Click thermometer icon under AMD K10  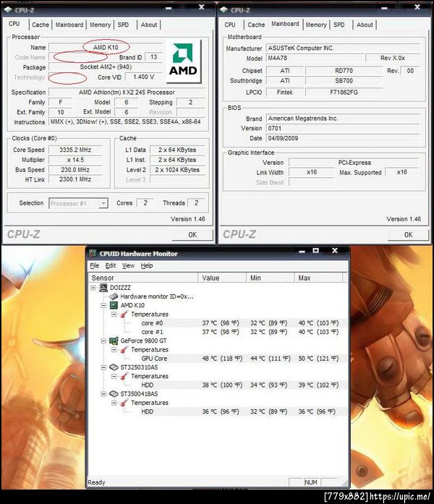(124, 314)
